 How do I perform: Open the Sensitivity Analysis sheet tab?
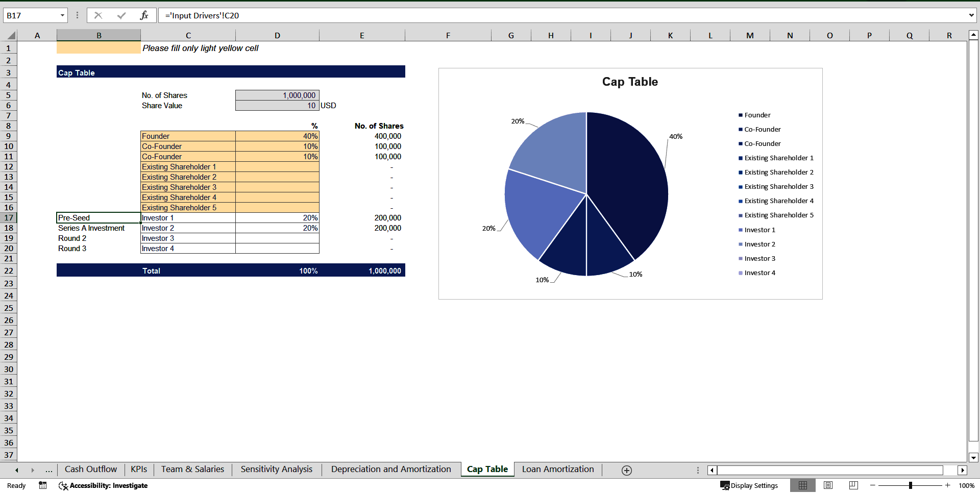pos(277,469)
